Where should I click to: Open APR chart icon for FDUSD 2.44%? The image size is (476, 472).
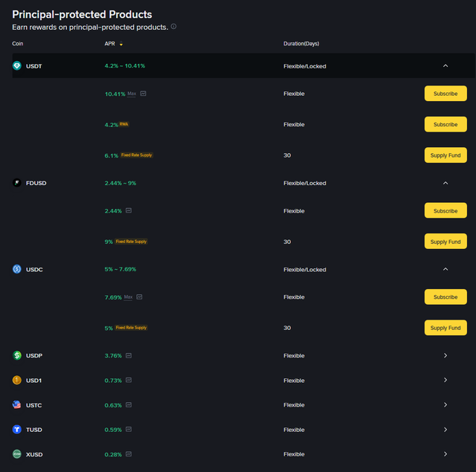pos(129,211)
